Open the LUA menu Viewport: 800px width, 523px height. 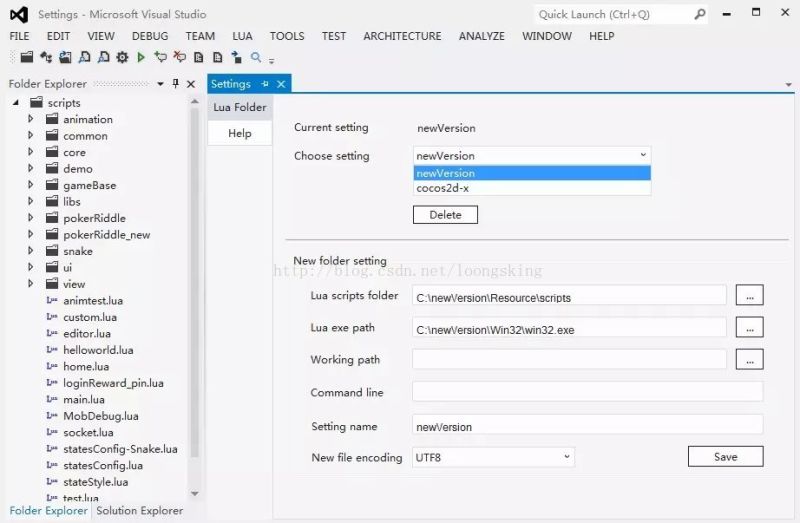coord(242,36)
